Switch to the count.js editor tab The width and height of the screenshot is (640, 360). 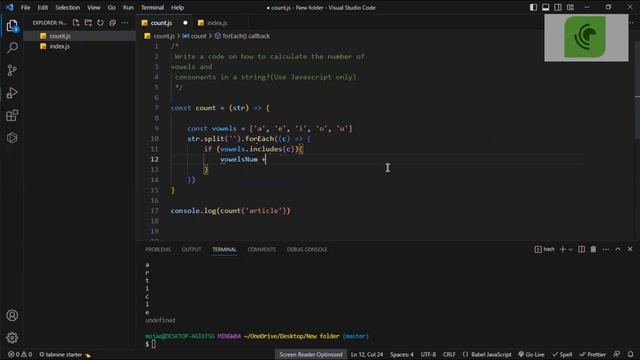(x=161, y=23)
